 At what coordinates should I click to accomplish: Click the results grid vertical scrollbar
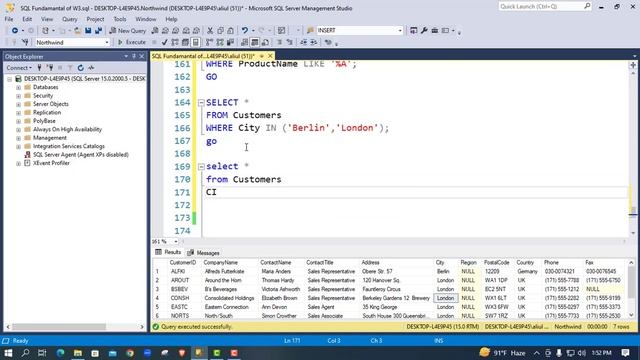click(x=631, y=289)
